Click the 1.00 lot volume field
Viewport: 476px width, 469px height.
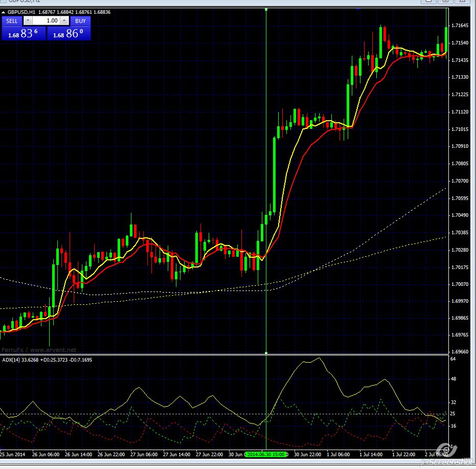(x=46, y=20)
